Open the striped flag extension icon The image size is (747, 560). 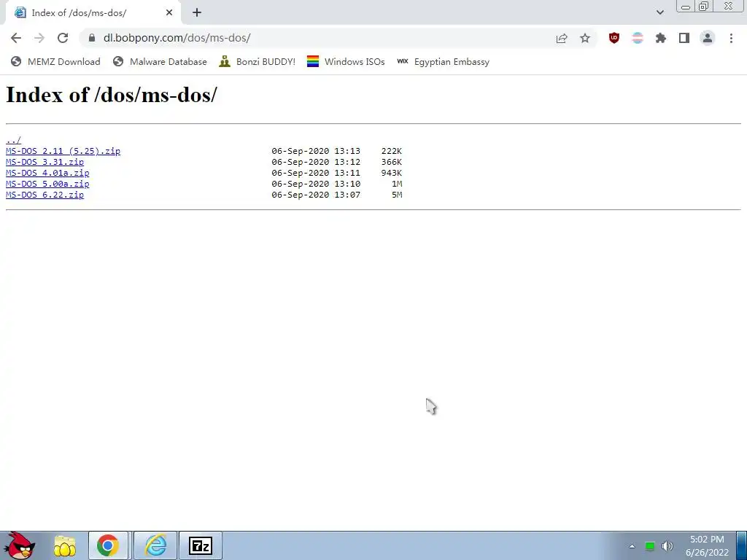(x=638, y=38)
